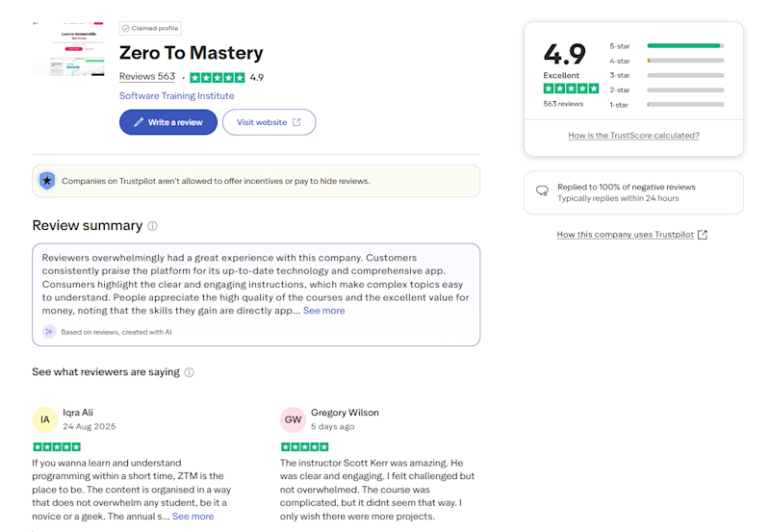770x532 pixels.
Task: Click the info icon next to Review summary
Action: pyautogui.click(x=153, y=226)
